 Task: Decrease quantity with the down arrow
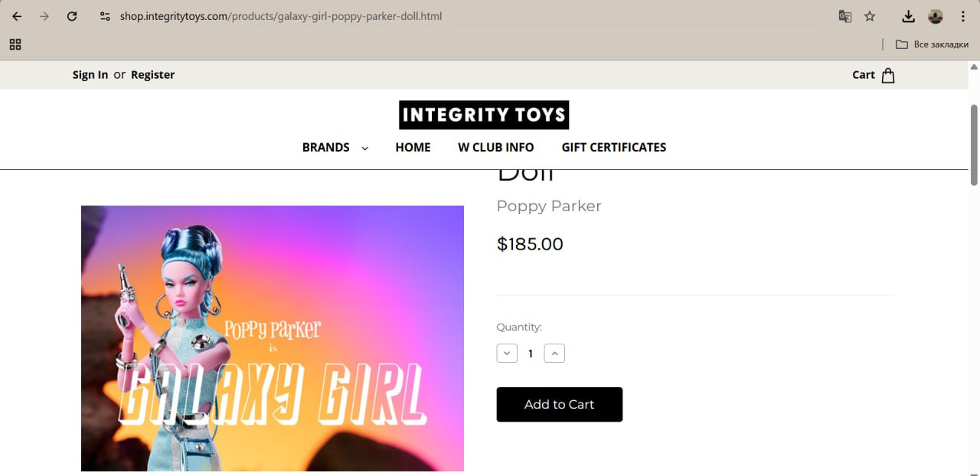coord(507,354)
